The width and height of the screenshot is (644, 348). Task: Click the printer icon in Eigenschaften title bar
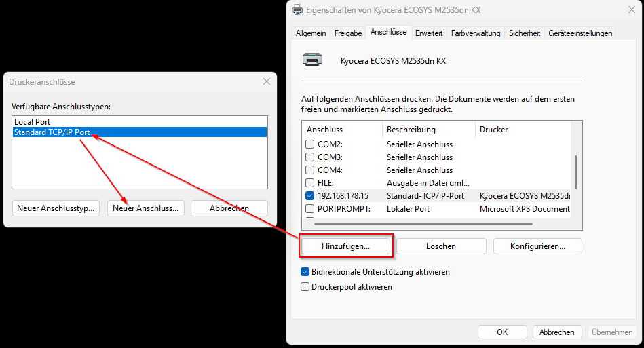click(297, 10)
